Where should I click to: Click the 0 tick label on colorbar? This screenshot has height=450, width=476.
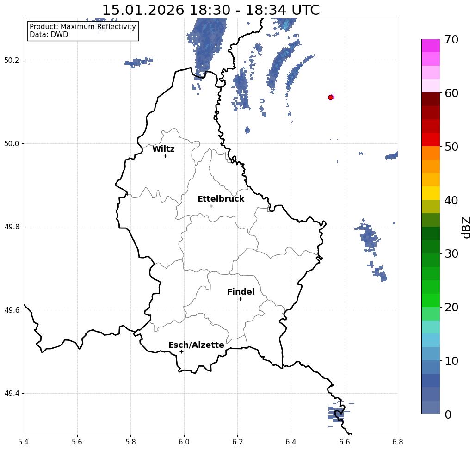pyautogui.click(x=448, y=414)
